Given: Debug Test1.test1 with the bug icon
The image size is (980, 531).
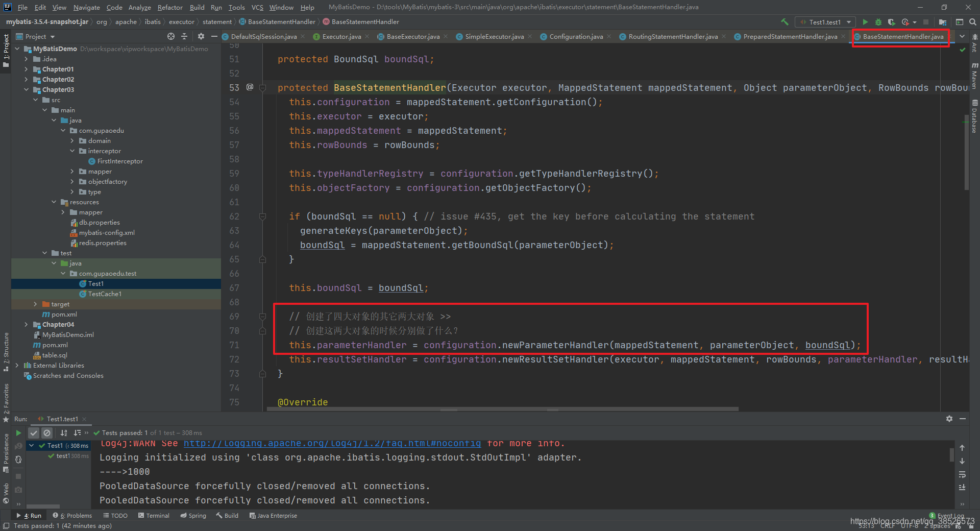Looking at the screenshot, I should click(x=878, y=22).
